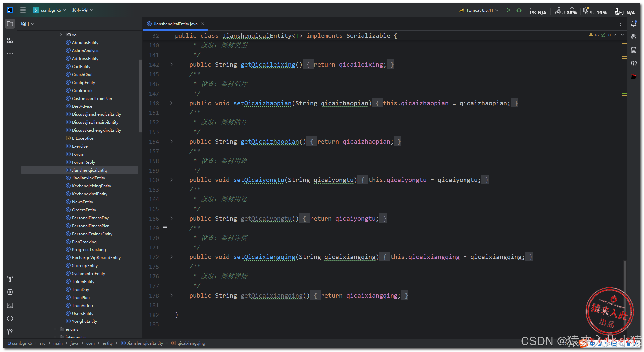Expand folded getQicaileixing method at line 142
Screen dimensions: 644x352
point(171,64)
